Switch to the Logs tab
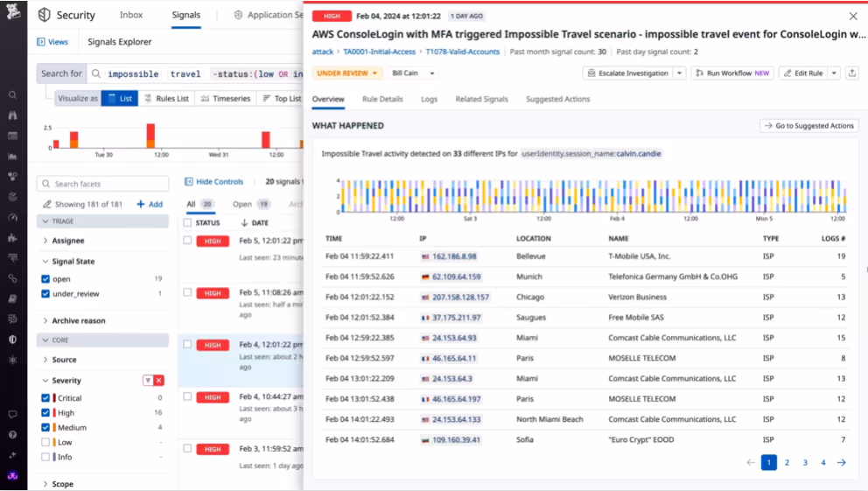Image resolution: width=868 pixels, height=491 pixels. click(429, 99)
